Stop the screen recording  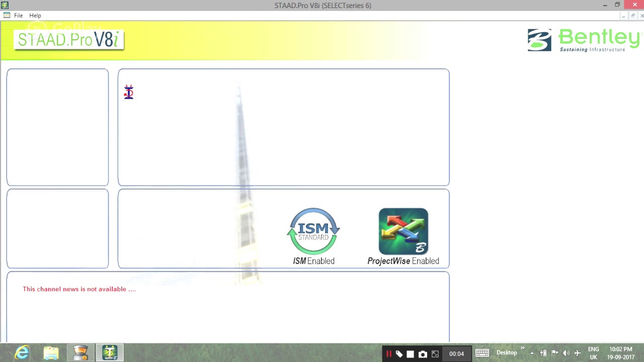tap(411, 354)
